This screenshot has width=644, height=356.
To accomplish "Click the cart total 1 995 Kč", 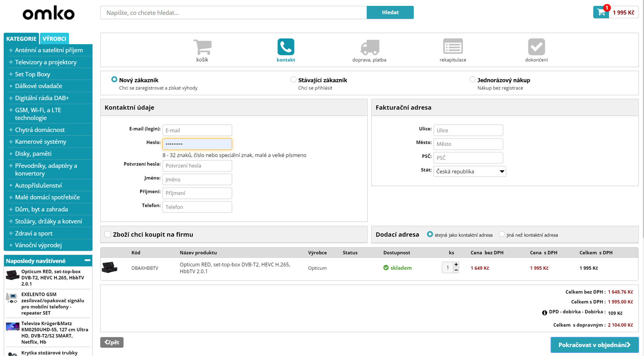I will point(623,12).
